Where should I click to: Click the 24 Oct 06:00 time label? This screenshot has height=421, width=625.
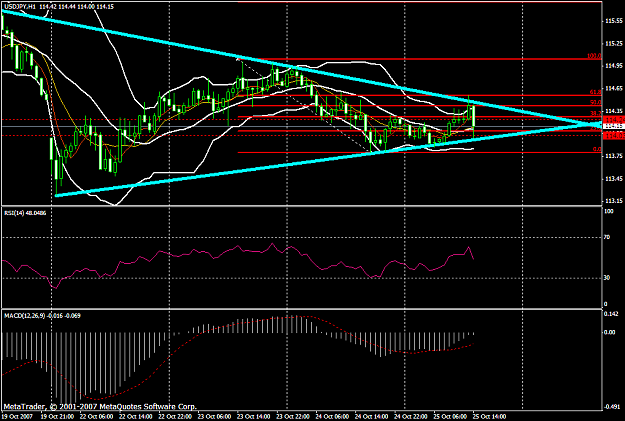click(x=331, y=417)
